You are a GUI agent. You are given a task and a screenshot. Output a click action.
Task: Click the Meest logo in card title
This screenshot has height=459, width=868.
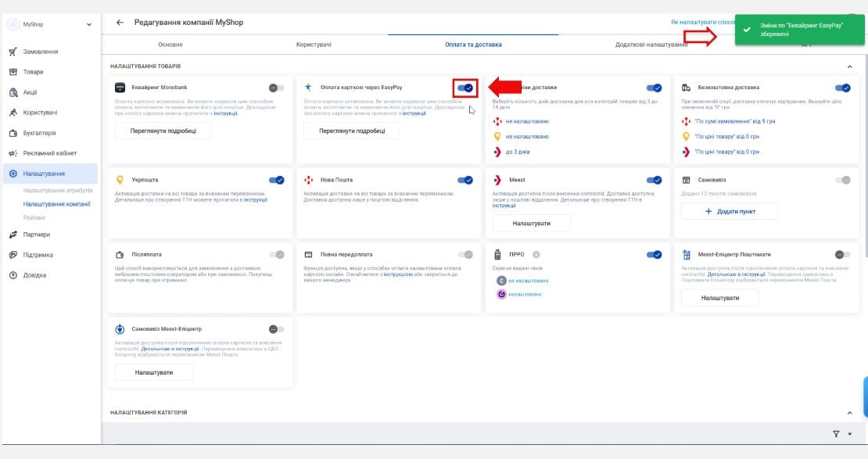click(497, 180)
